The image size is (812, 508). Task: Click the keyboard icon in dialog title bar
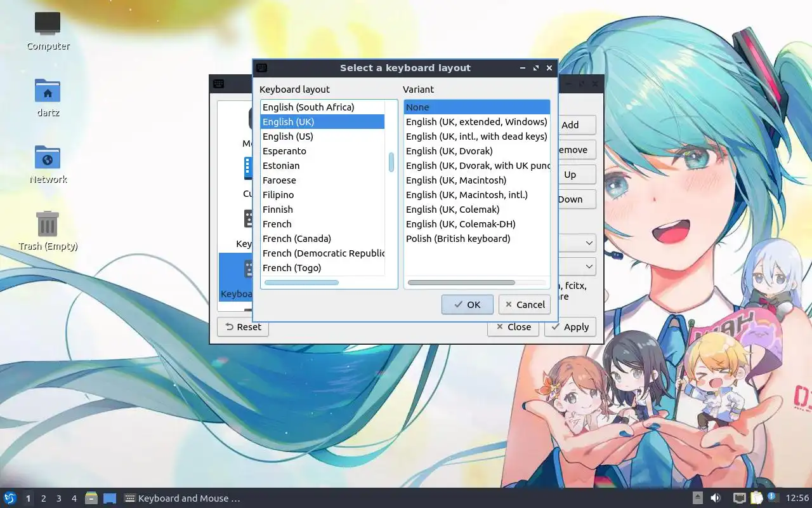(261, 68)
